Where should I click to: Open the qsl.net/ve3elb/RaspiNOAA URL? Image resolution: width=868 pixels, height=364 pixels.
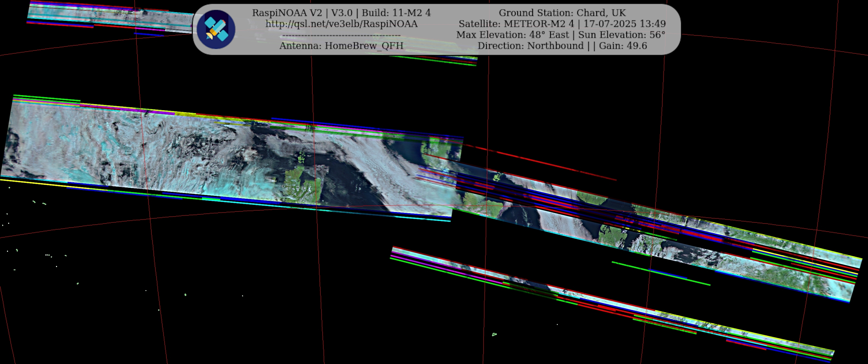tap(341, 24)
